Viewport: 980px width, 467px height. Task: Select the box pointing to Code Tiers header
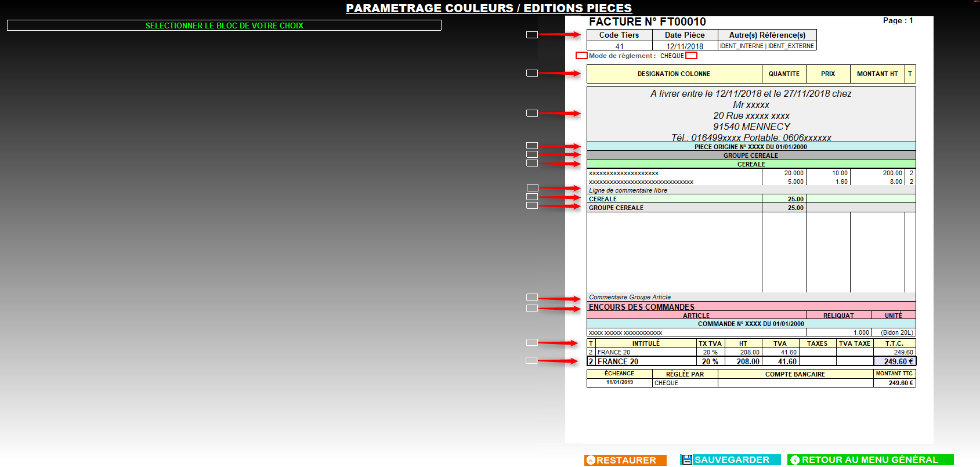531,35
